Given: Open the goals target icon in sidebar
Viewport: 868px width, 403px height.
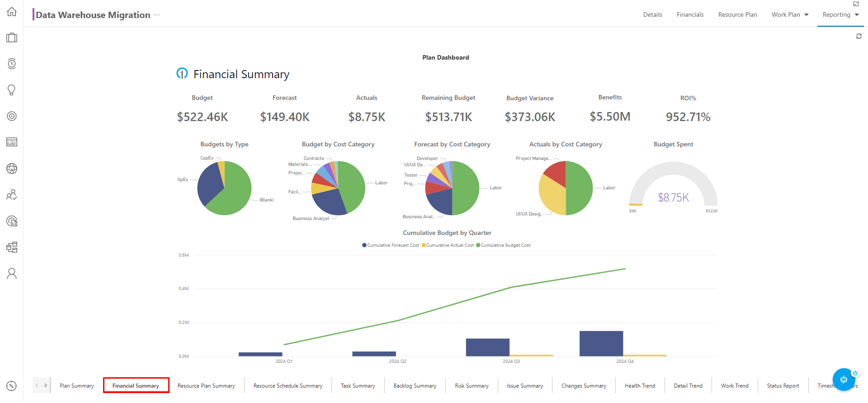Looking at the screenshot, I should point(12,116).
